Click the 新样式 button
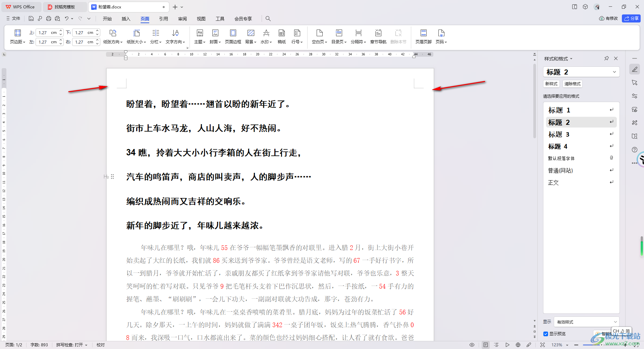Screen dimensions: 644x349 [551, 84]
